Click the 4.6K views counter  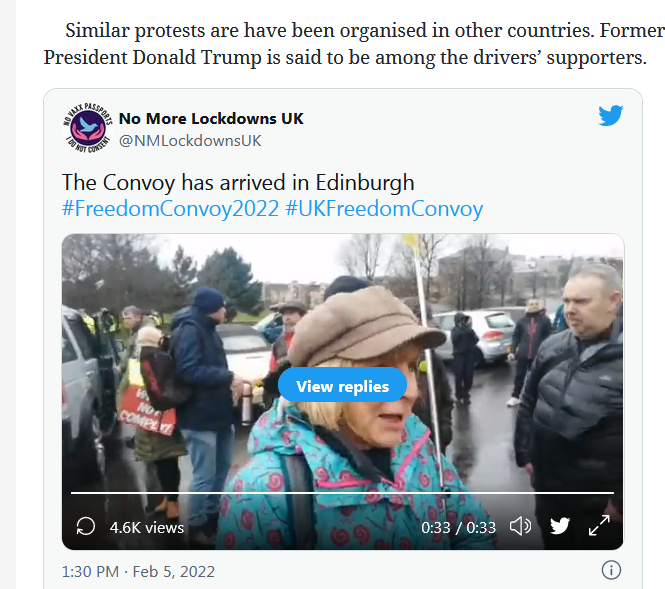[x=147, y=528]
